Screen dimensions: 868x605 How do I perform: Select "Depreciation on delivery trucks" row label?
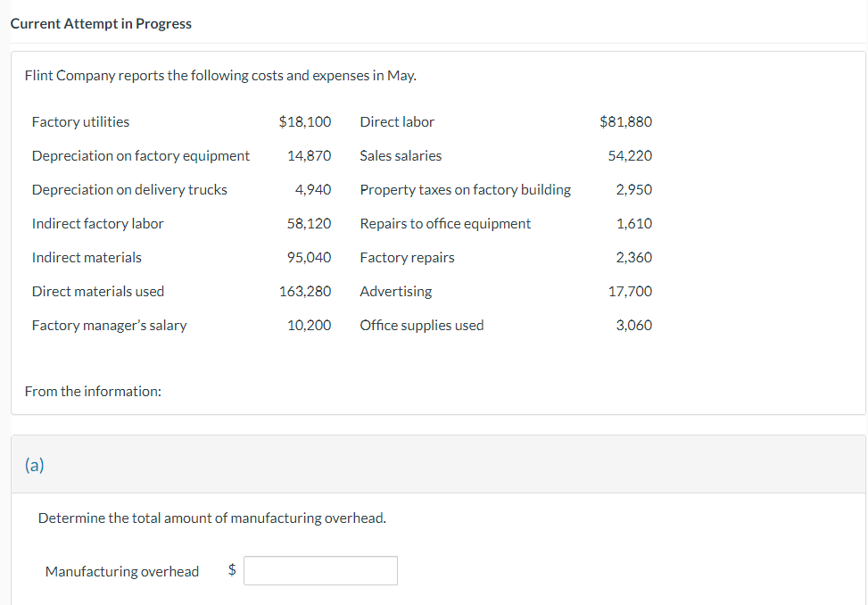129,190
